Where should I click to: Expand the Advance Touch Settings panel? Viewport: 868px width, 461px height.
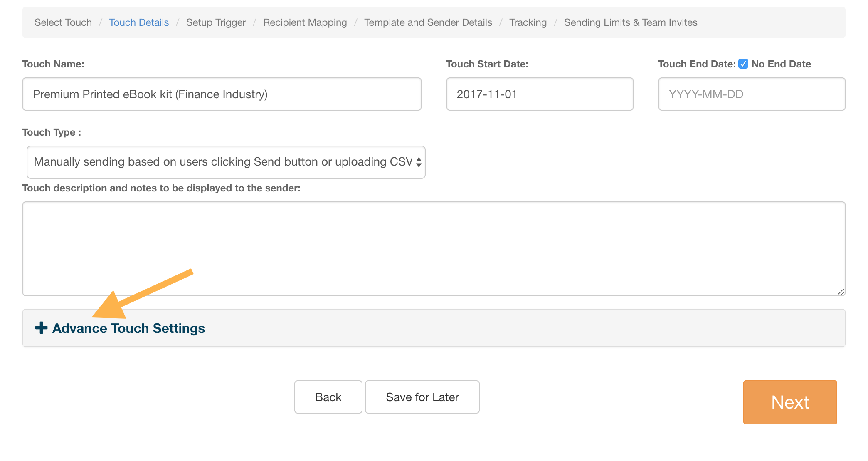(128, 328)
